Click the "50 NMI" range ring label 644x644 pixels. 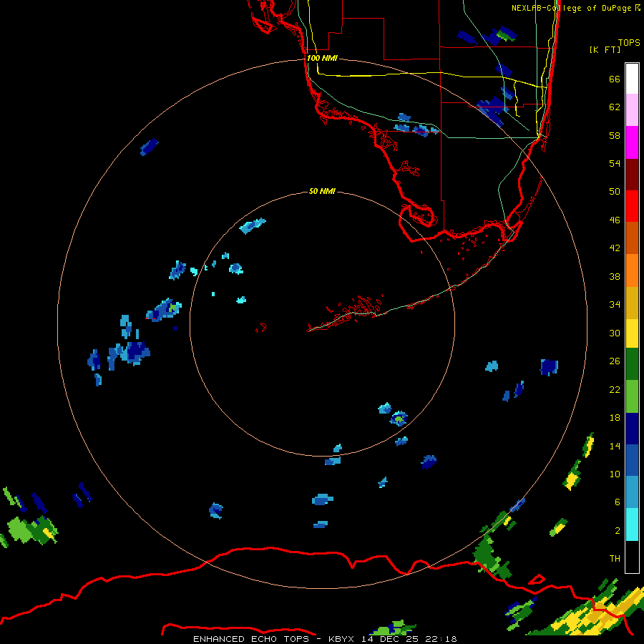click(322, 191)
